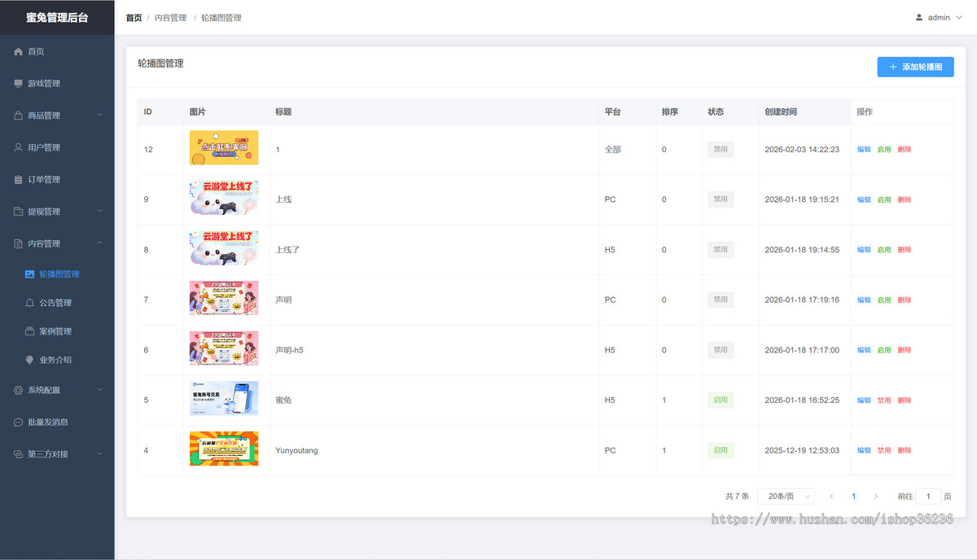This screenshot has height=560, width=977.
Task: Open the 蜜兔 row banner thumbnail
Action: (x=224, y=399)
